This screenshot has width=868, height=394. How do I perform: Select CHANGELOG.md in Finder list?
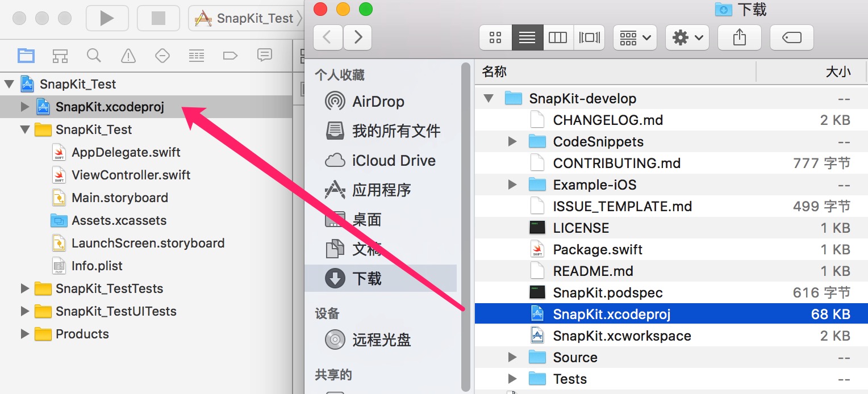[x=671, y=120]
